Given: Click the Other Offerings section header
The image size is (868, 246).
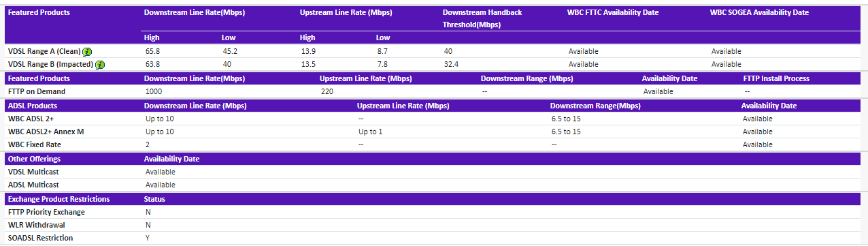Looking at the screenshot, I should (34, 159).
